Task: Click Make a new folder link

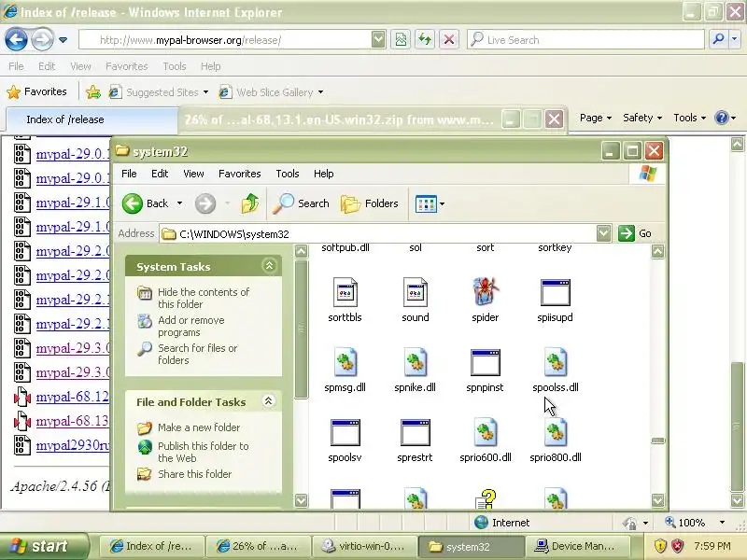Action: click(x=199, y=427)
